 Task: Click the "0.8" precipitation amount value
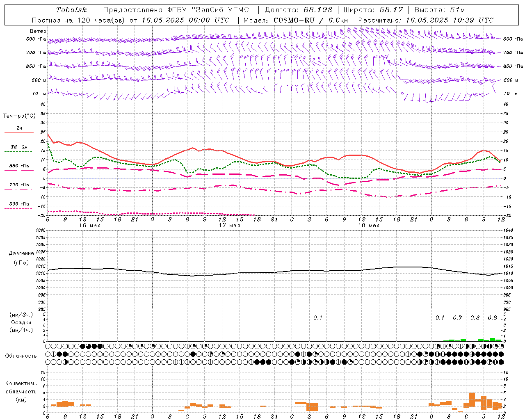(492, 318)
